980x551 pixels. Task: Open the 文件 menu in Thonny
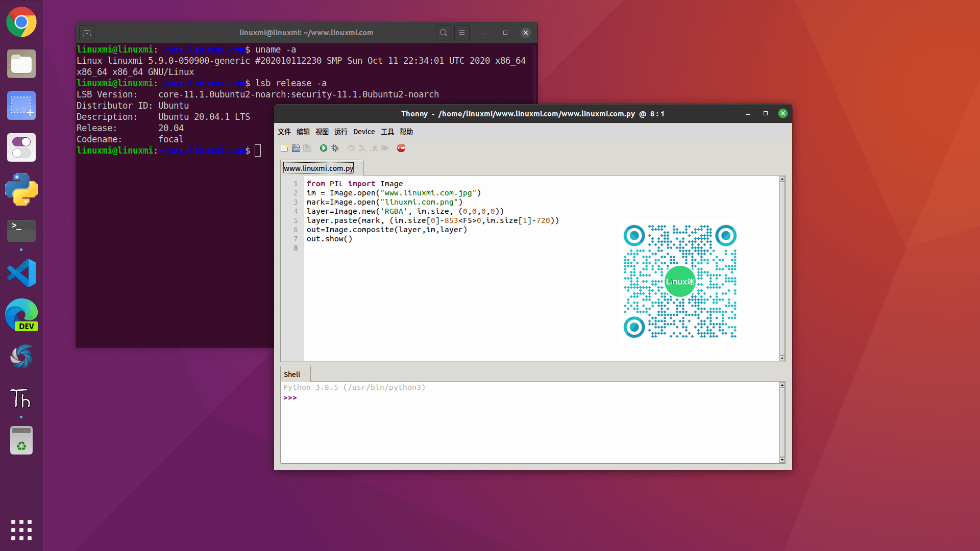pos(284,132)
